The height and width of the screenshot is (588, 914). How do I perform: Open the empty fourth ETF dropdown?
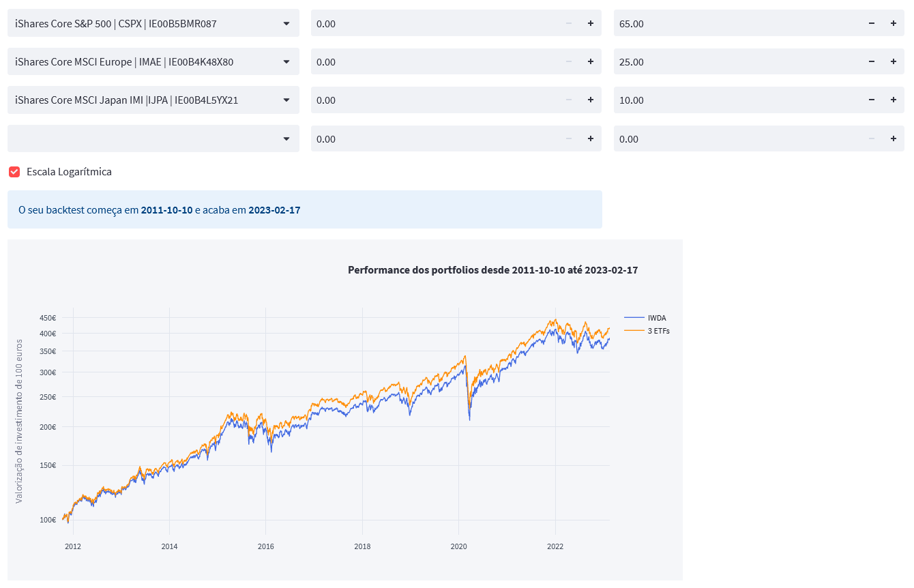pos(153,139)
